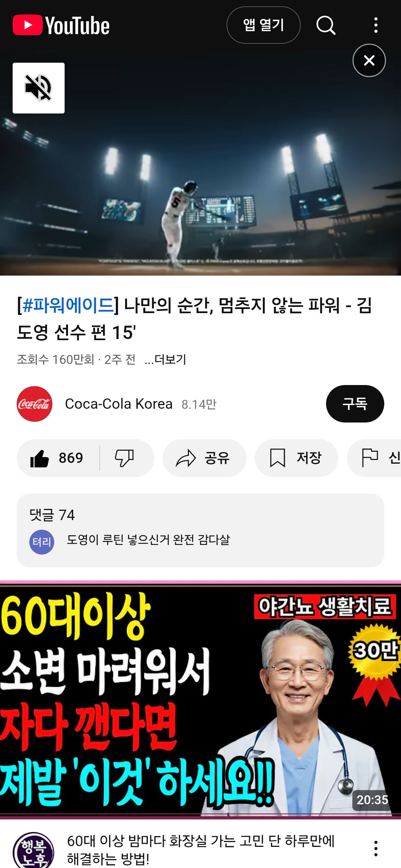Open the Coca-Cola Korea channel avatar

(x=35, y=404)
